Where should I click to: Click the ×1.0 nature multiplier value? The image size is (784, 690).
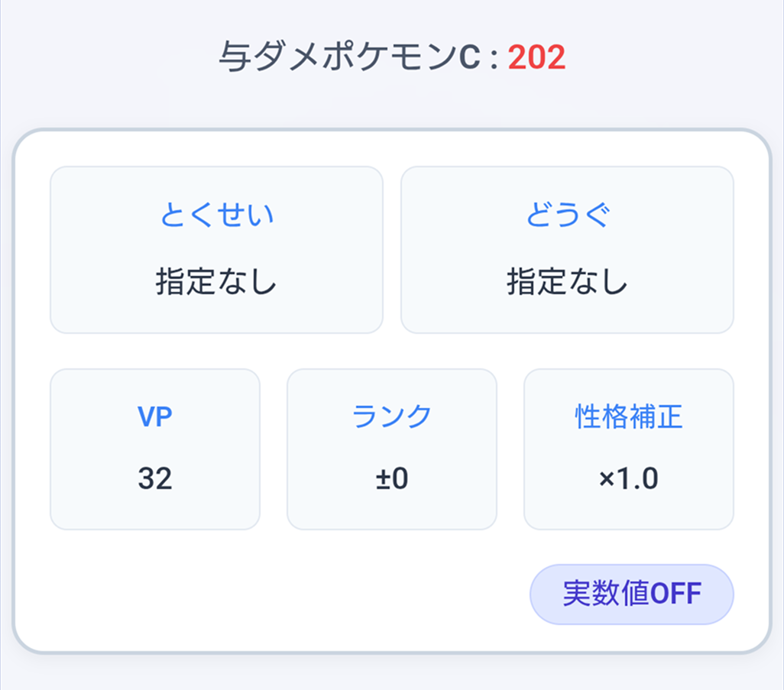pyautogui.click(x=628, y=479)
